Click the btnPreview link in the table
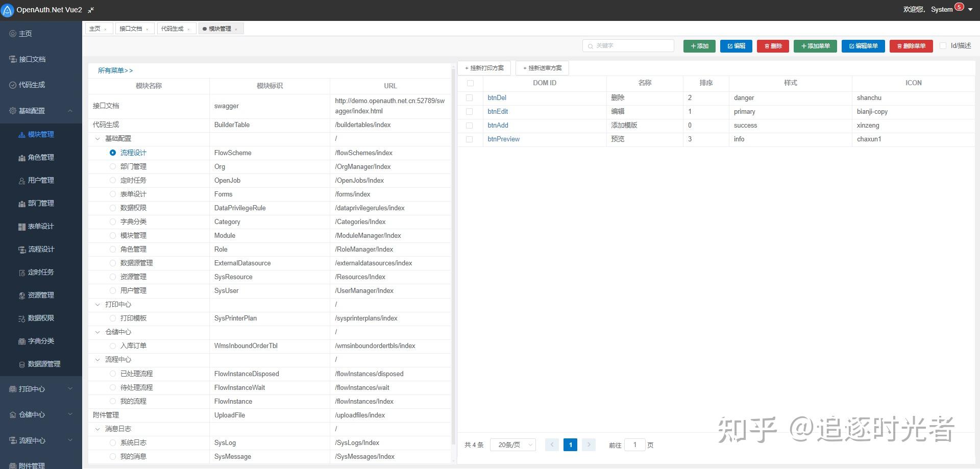980x469 pixels. click(503, 139)
